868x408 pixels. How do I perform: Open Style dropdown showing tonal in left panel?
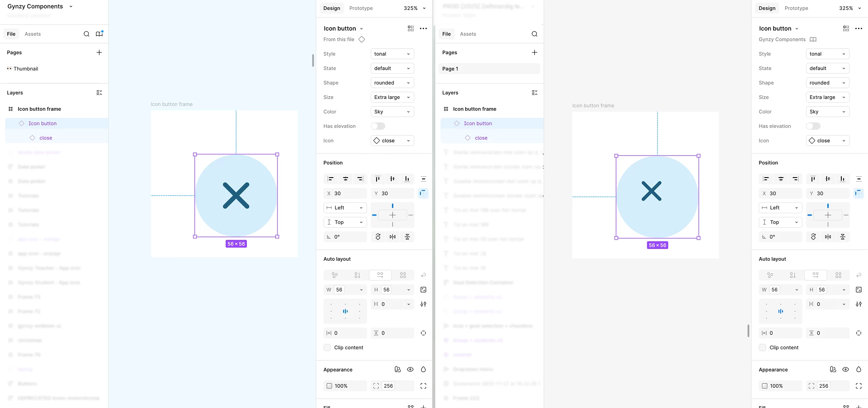392,54
